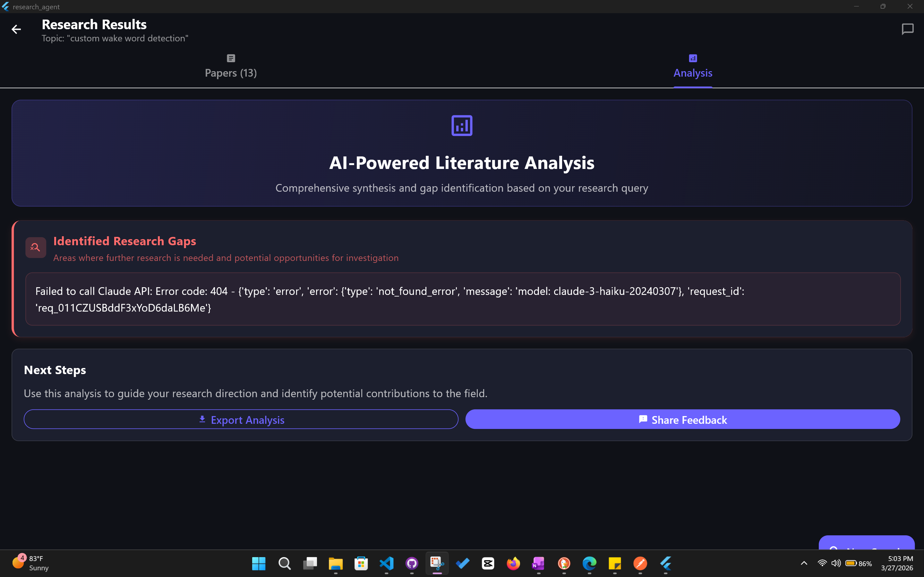Switch to the Papers (13) tab

pyautogui.click(x=231, y=66)
